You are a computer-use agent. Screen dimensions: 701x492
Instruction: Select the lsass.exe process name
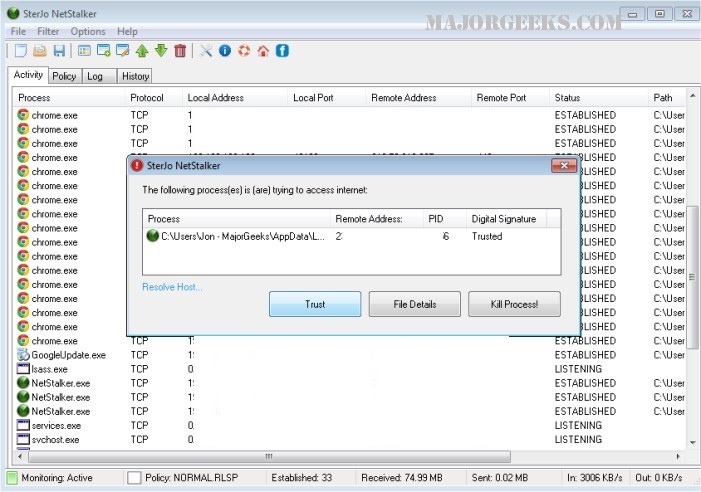pyautogui.click(x=49, y=369)
